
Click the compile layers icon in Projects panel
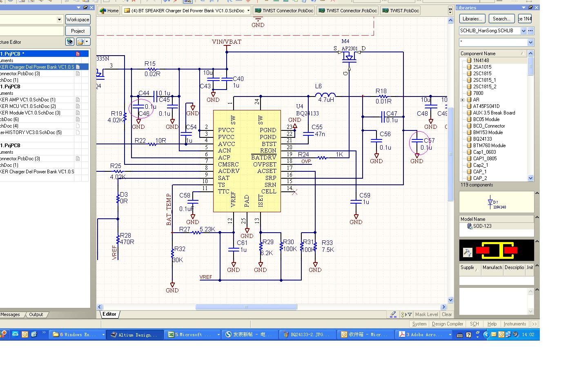(70, 42)
